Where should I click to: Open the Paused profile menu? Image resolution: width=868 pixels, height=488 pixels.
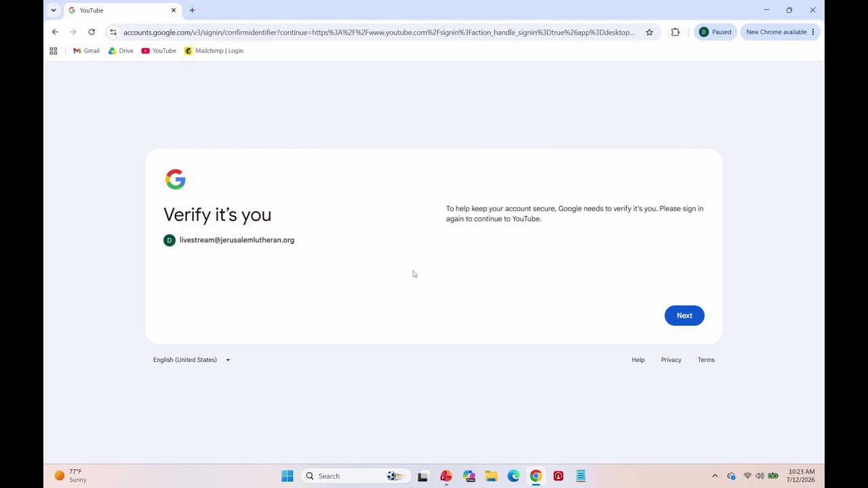point(715,32)
